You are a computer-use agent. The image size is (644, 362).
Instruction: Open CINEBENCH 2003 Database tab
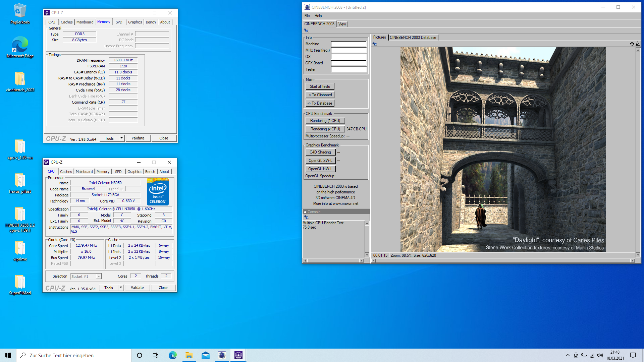pos(413,38)
